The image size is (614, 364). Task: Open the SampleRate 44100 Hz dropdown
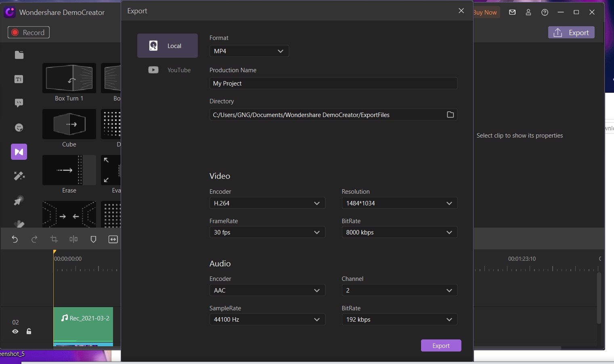coord(267,319)
